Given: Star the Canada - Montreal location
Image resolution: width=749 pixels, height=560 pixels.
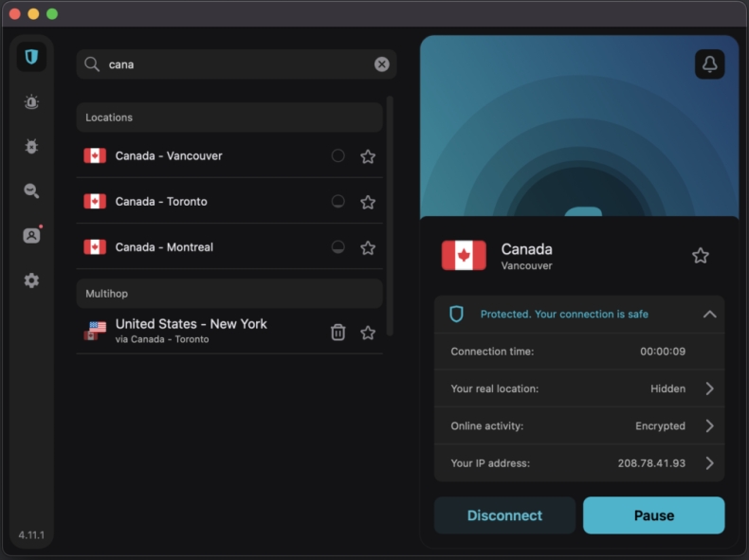Looking at the screenshot, I should (368, 247).
